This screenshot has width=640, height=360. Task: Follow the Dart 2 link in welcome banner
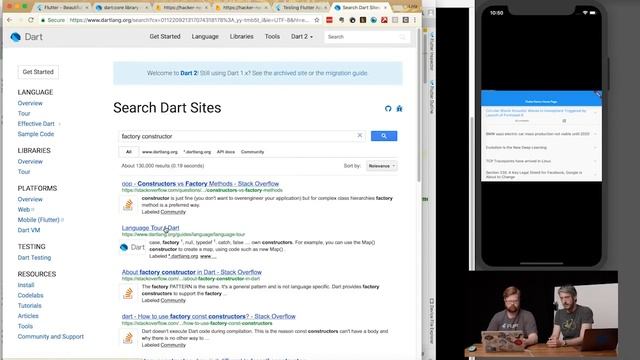pos(189,73)
